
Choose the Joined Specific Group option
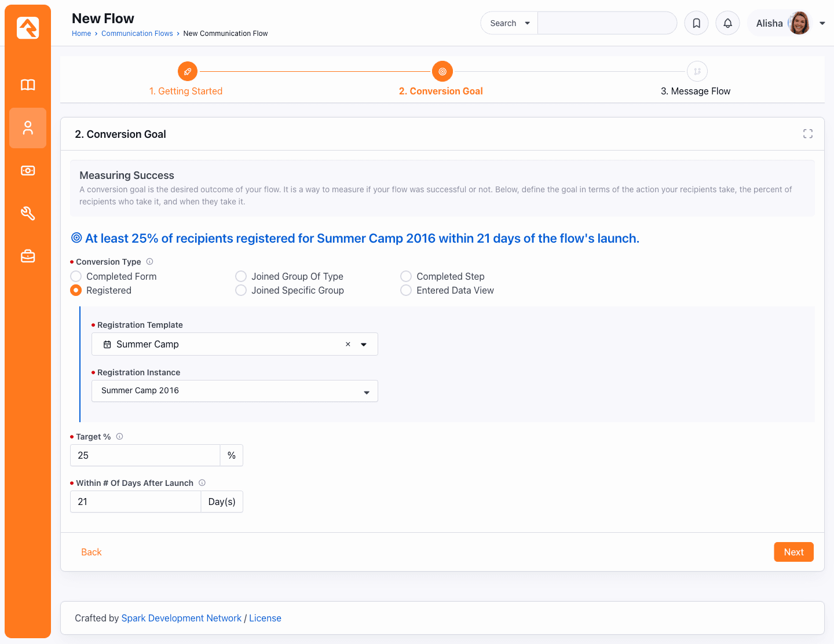240,290
